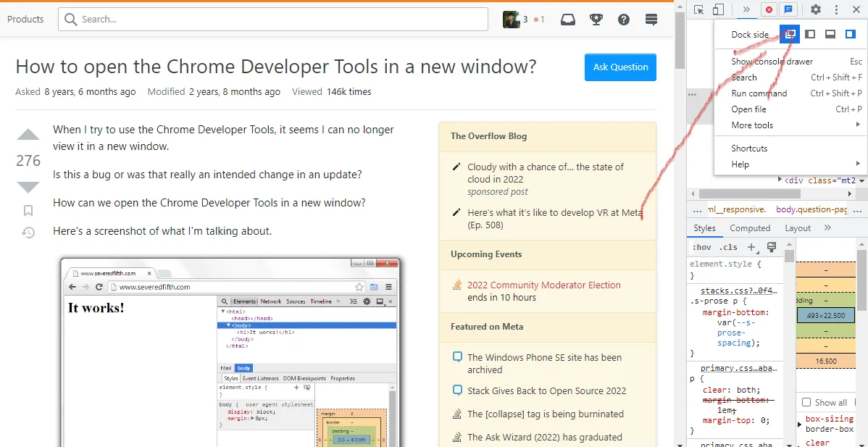Viewport: 868px width, 447px height.
Task: Open the develop VR at Meta link
Action: (555, 219)
